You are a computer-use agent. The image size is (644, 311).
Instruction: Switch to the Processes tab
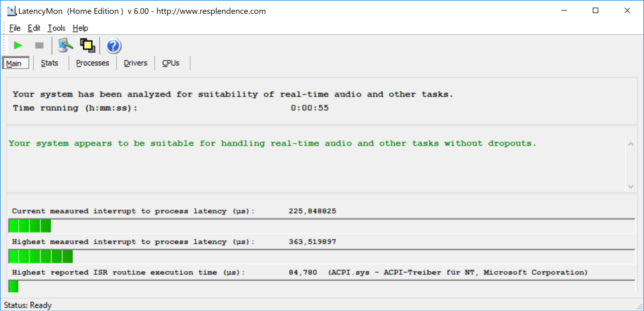click(93, 63)
